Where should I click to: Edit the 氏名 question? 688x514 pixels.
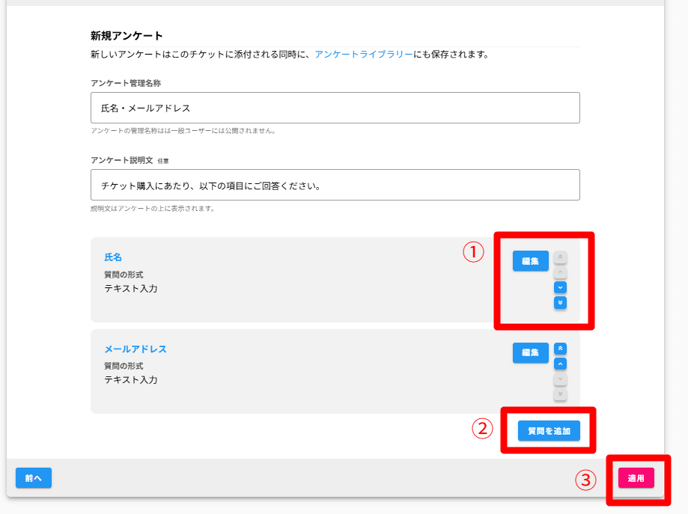(x=530, y=261)
